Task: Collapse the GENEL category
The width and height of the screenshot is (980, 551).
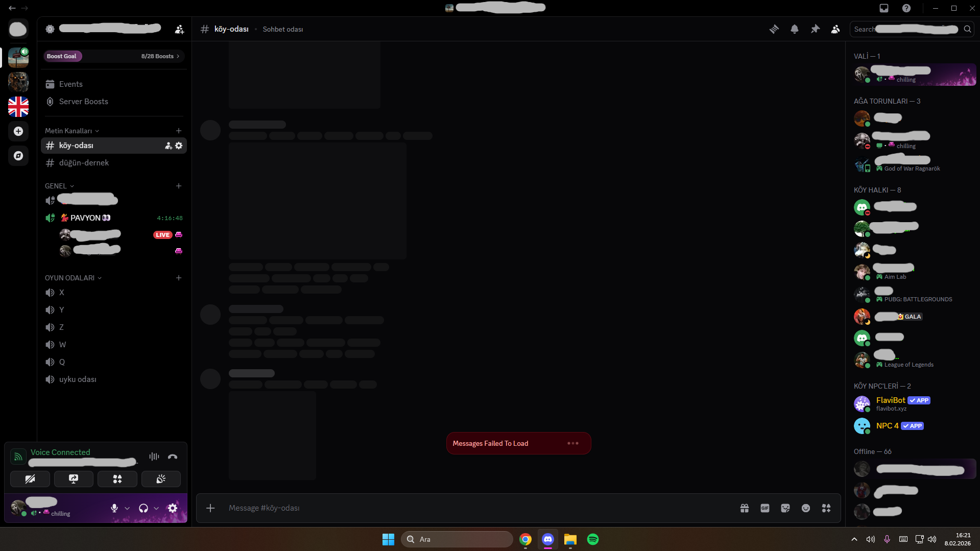Action: (x=59, y=186)
